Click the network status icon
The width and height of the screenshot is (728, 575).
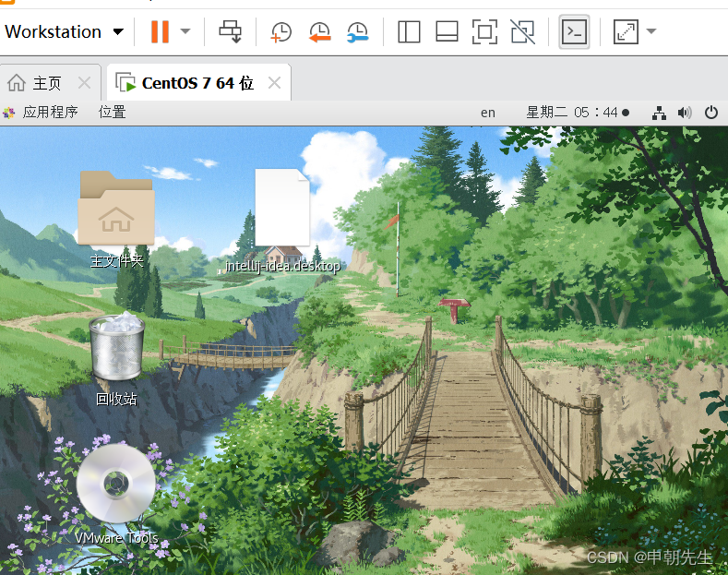tap(659, 113)
